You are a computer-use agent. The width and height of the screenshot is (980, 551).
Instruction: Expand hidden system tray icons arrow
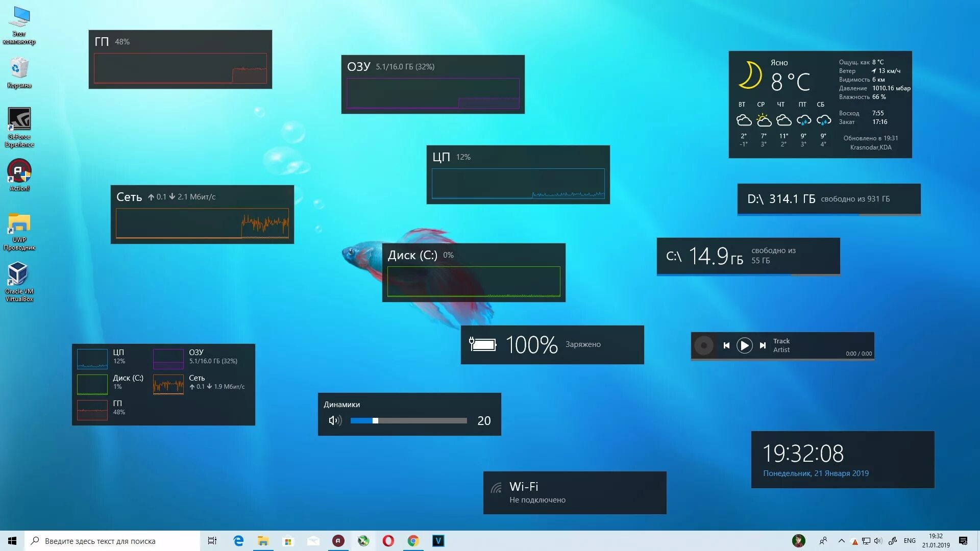point(841,541)
